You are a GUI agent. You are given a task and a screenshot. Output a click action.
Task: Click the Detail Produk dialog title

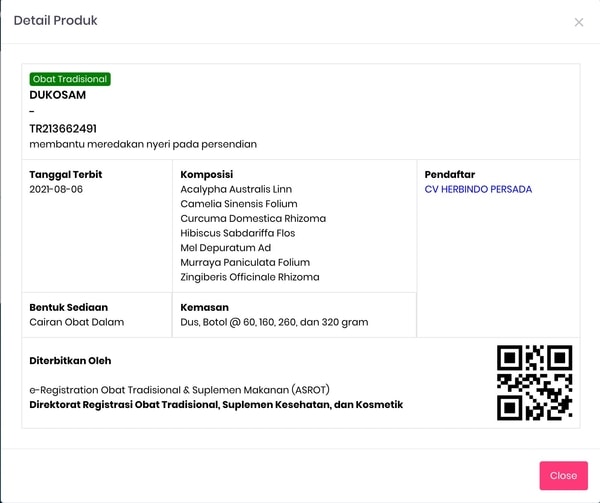tap(55, 20)
